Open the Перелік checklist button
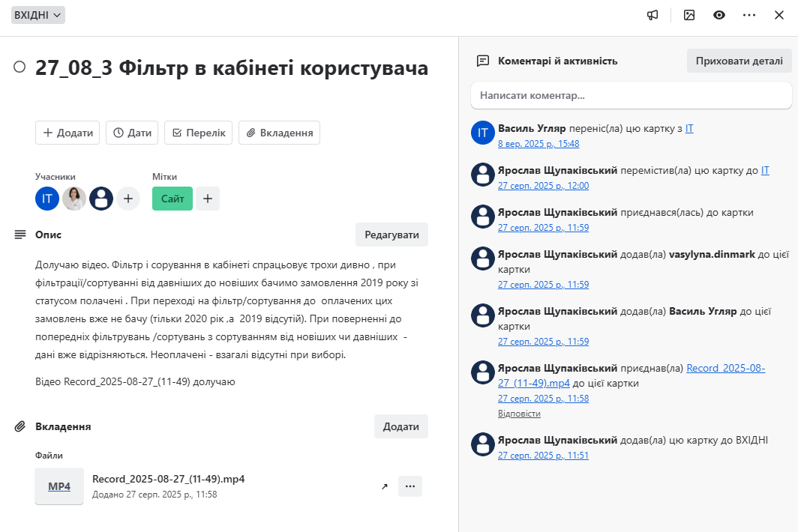 tap(199, 133)
